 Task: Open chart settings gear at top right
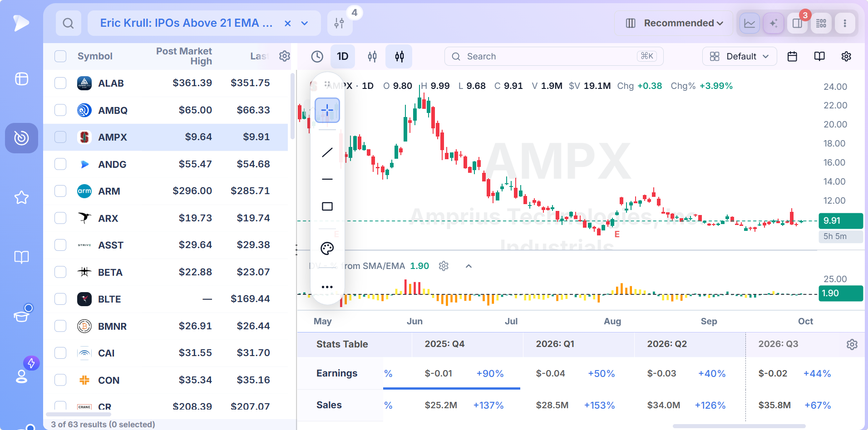tap(846, 56)
